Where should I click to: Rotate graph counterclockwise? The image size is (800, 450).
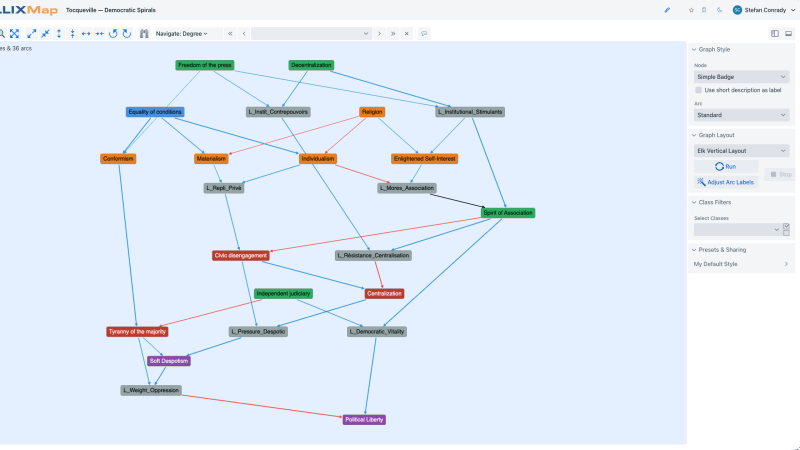(113, 34)
